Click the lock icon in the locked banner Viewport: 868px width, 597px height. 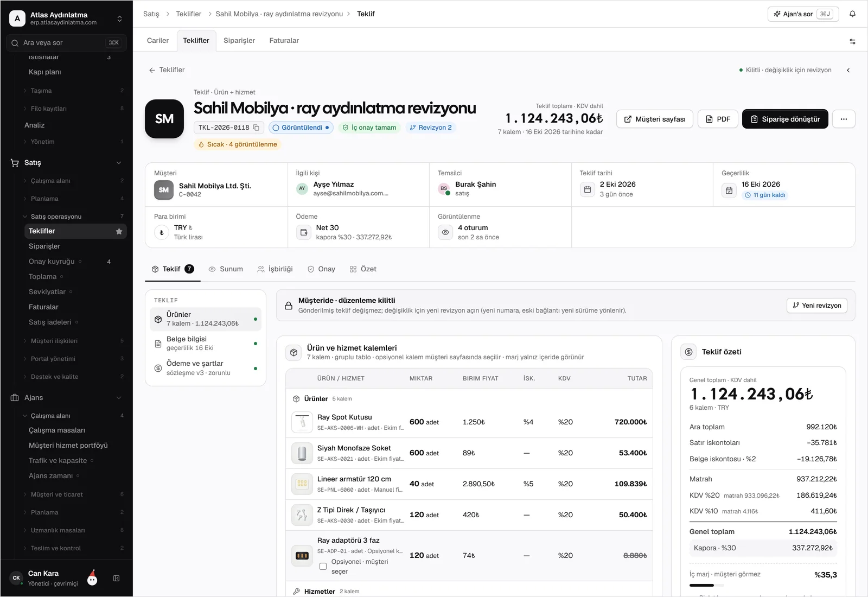point(289,306)
